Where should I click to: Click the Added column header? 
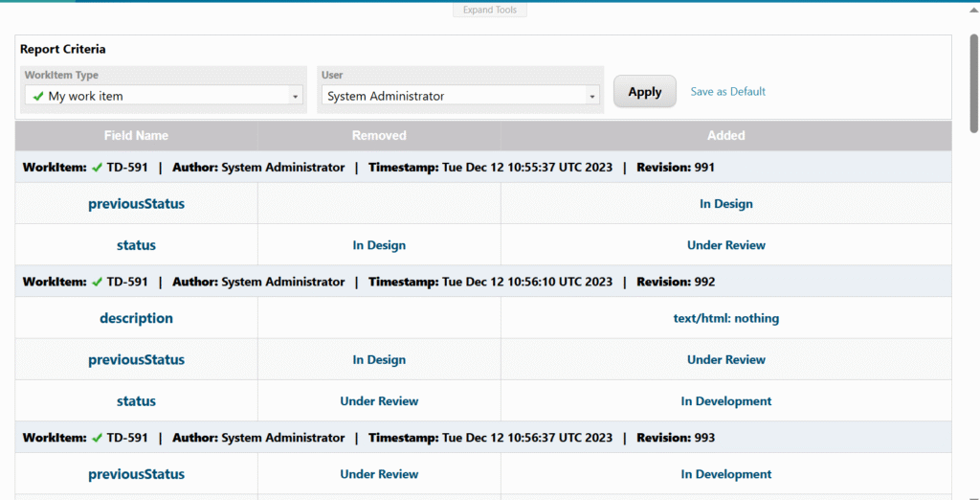(725, 136)
